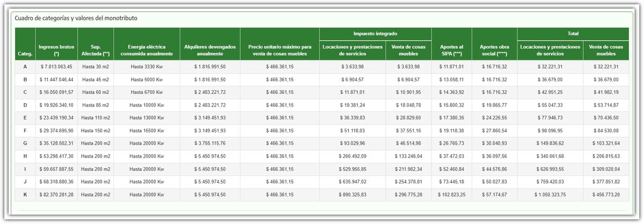Image resolution: width=644 pixels, height=224 pixels.
Task: Click the 'Sup. Afectada (**)' column header
Action: tap(95, 50)
